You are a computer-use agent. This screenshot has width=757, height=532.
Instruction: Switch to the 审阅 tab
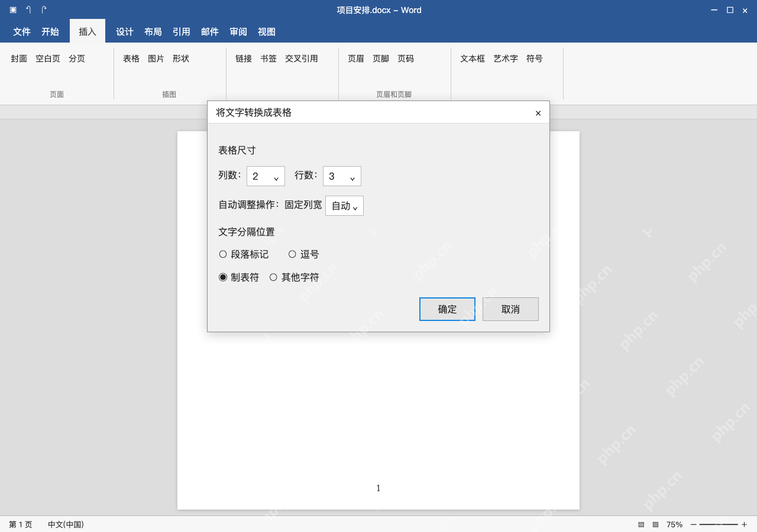(238, 32)
